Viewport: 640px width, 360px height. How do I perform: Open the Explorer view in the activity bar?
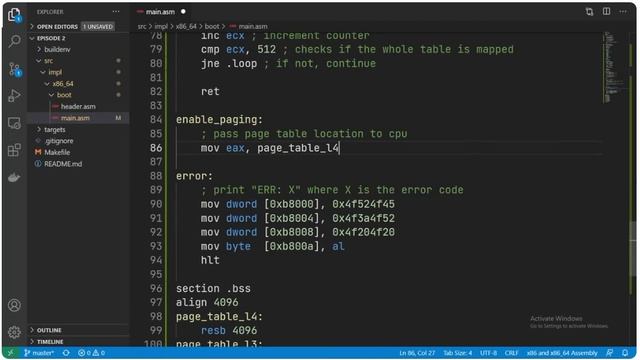coord(14,15)
